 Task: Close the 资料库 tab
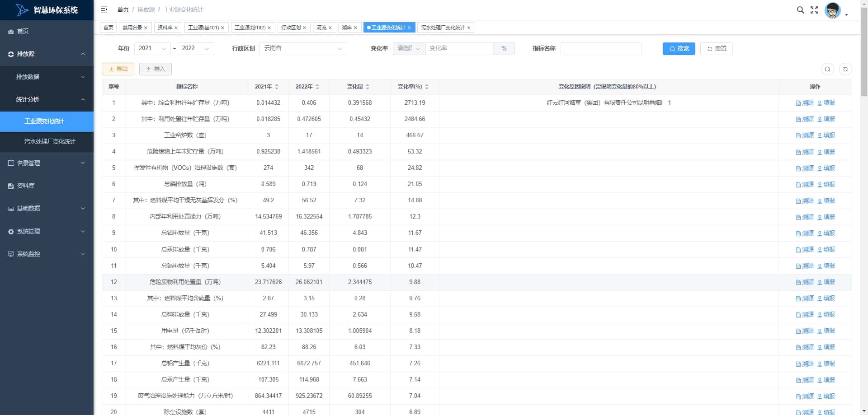(x=176, y=28)
